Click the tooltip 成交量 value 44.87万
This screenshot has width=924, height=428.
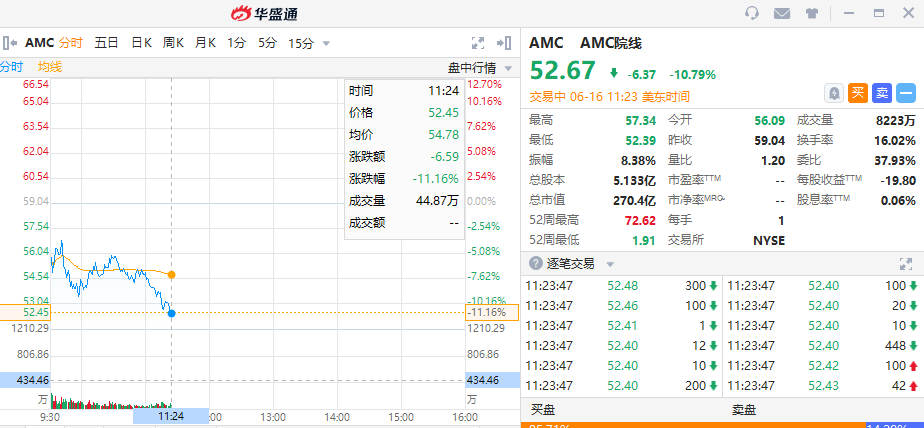tap(437, 200)
